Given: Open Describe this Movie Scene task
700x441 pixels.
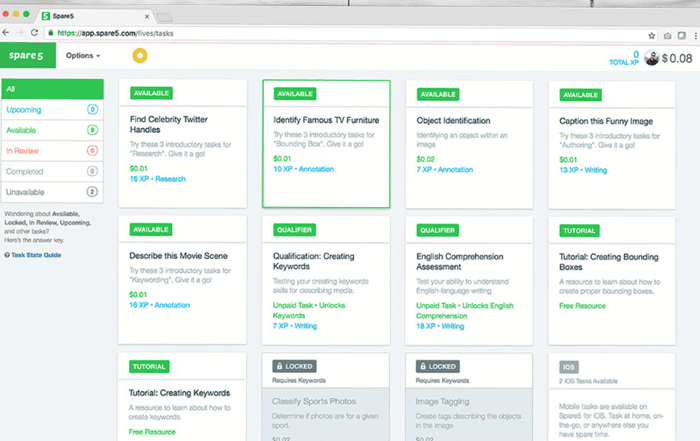Looking at the screenshot, I should coord(182,280).
